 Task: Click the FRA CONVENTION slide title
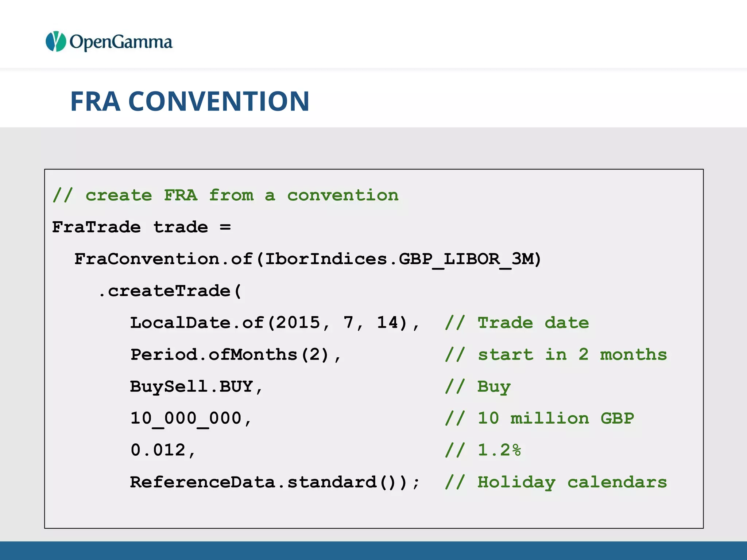pyautogui.click(x=190, y=101)
